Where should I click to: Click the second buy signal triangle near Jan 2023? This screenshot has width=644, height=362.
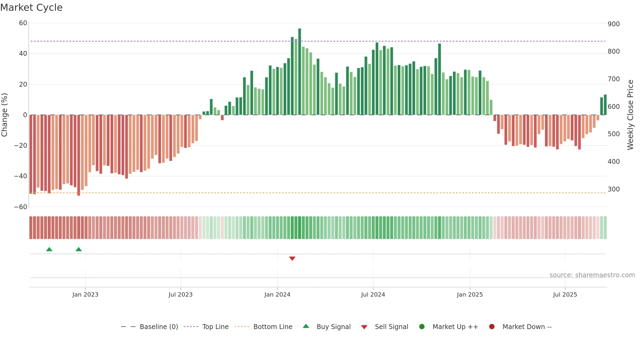(79, 249)
